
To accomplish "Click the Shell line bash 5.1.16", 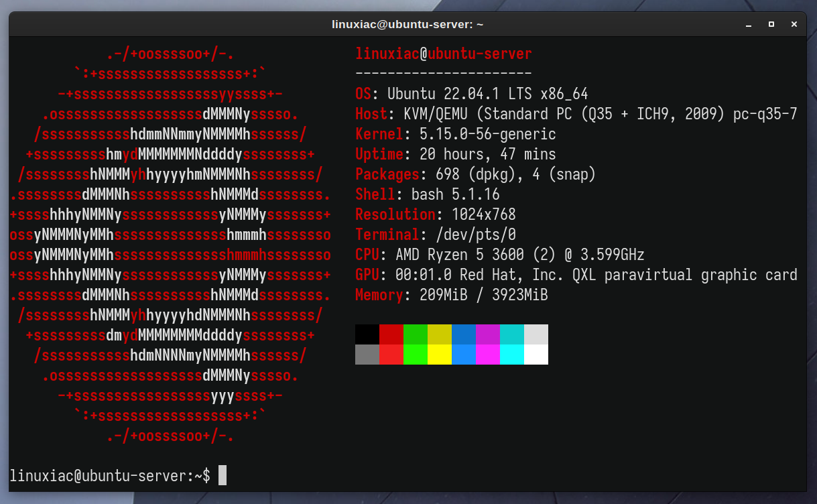I will (x=428, y=194).
